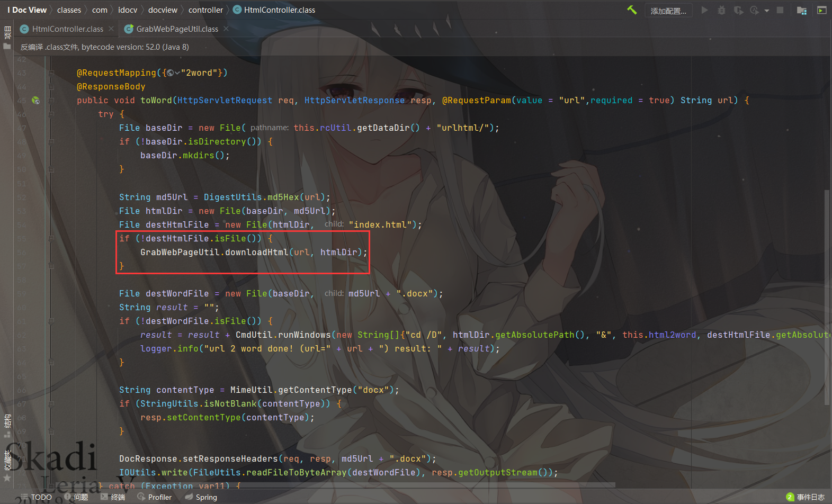Open the 项目 (Project) side tool window
Viewport: 832px width, 504px height.
pos(7,38)
